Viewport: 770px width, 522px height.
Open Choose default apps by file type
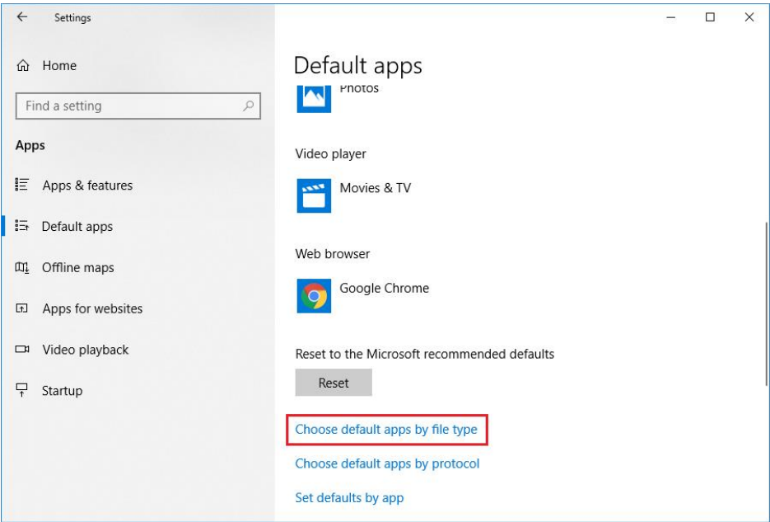386,430
